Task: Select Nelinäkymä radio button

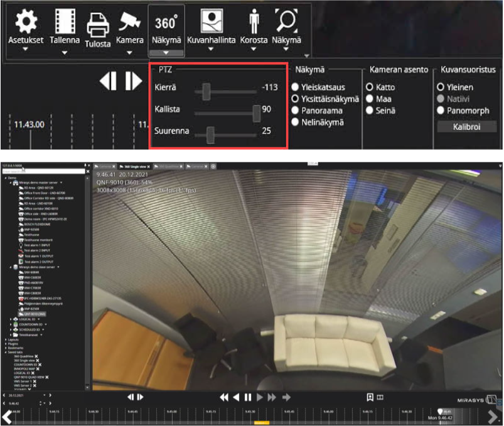Action: [x=296, y=122]
